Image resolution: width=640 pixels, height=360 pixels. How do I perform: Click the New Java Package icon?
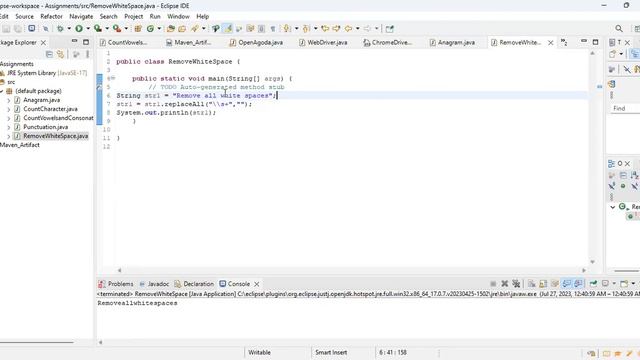click(138, 29)
